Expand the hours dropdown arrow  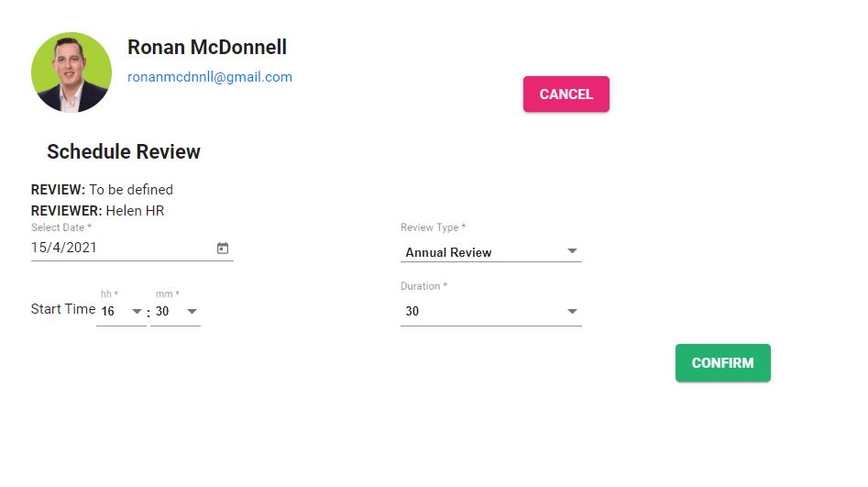coord(137,312)
